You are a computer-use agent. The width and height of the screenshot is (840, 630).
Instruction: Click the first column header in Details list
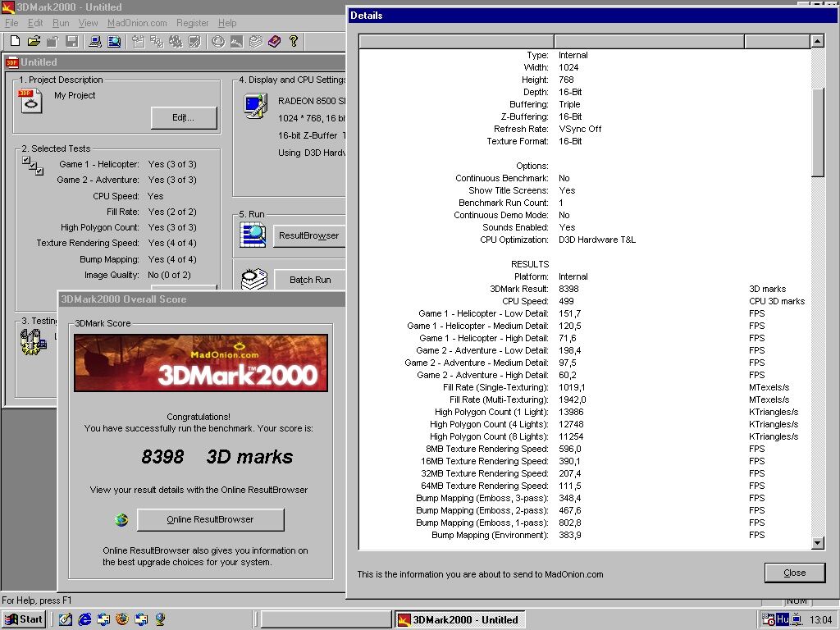456,41
